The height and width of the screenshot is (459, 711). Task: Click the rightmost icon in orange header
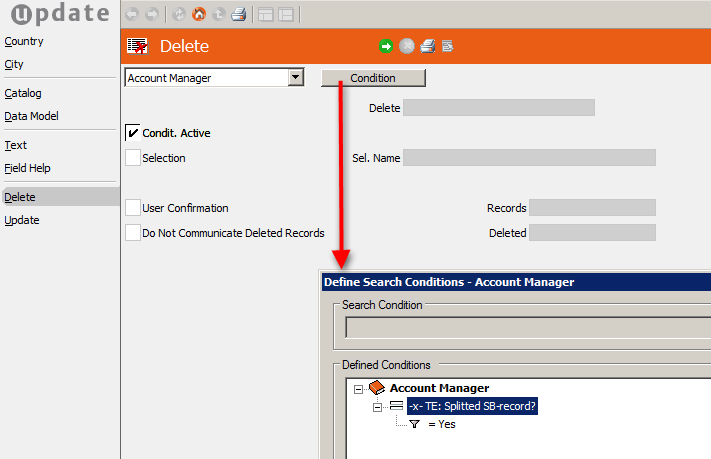448,46
